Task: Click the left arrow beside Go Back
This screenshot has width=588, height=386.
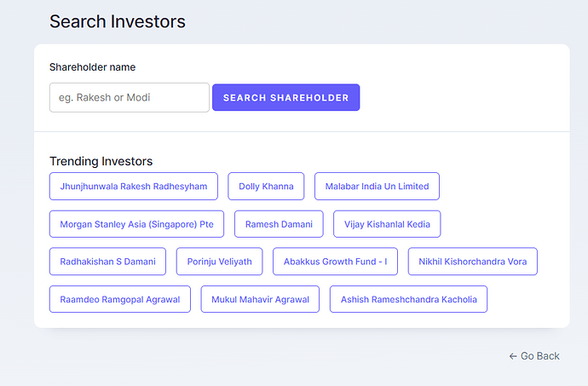Action: point(513,355)
